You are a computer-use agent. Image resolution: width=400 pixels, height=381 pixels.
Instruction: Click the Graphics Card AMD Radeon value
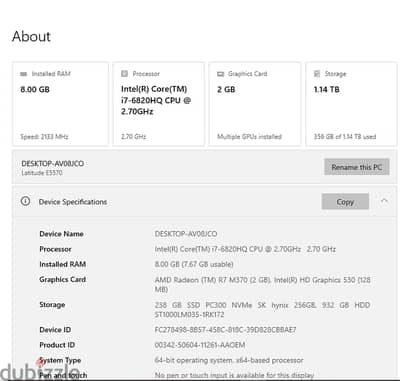(263, 284)
